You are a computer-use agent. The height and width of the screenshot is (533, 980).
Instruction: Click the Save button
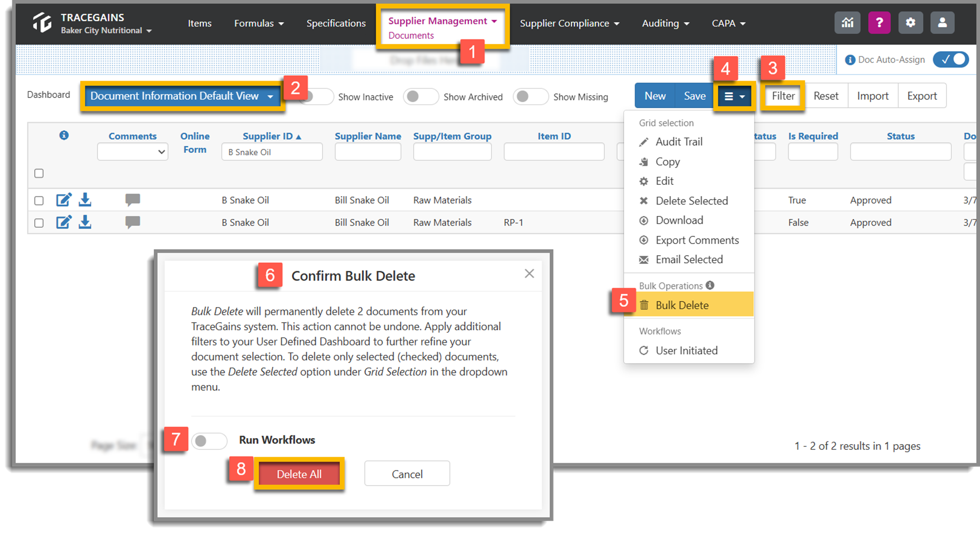click(x=695, y=96)
